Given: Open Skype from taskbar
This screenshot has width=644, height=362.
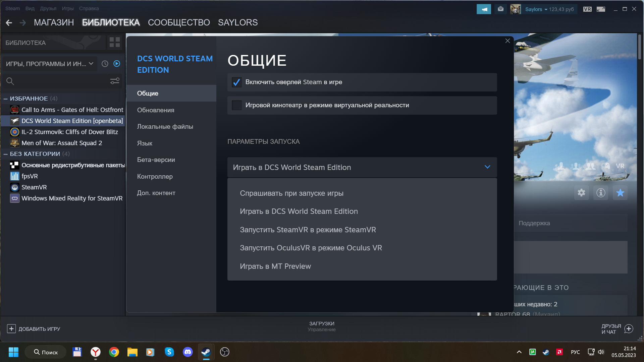Looking at the screenshot, I should (x=169, y=352).
